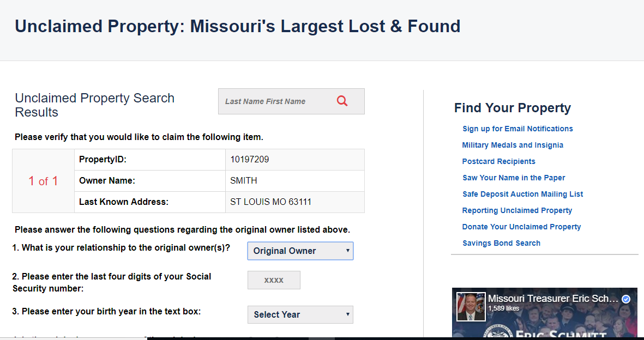Click the xxxx Social Security digits field
Viewport: 644px width, 340px height.
(x=274, y=280)
